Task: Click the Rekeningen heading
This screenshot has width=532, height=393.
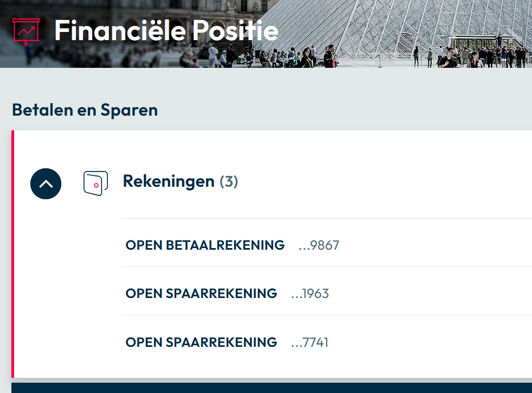Action: 169,181
